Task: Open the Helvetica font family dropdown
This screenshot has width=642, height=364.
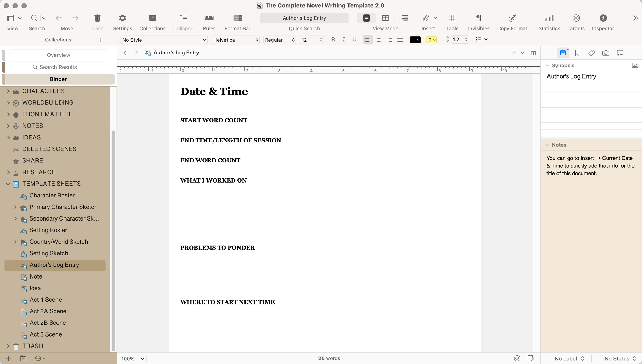Action: click(235, 40)
